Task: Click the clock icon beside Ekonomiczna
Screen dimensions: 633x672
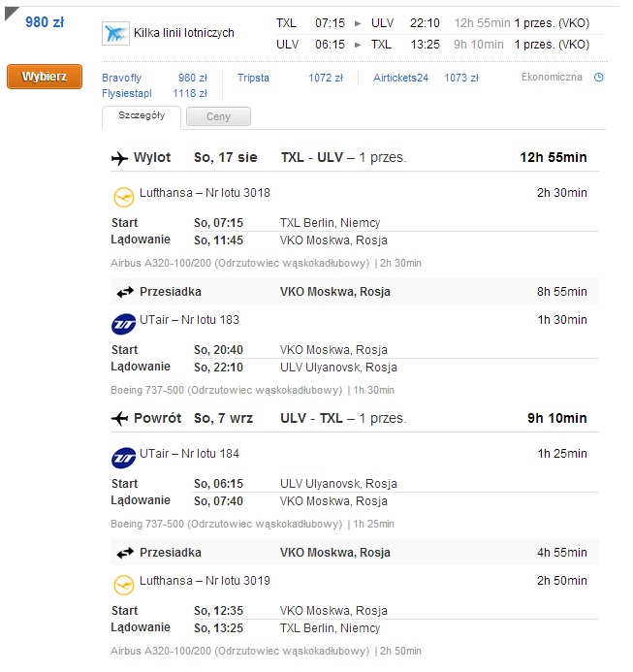Action: [x=599, y=78]
